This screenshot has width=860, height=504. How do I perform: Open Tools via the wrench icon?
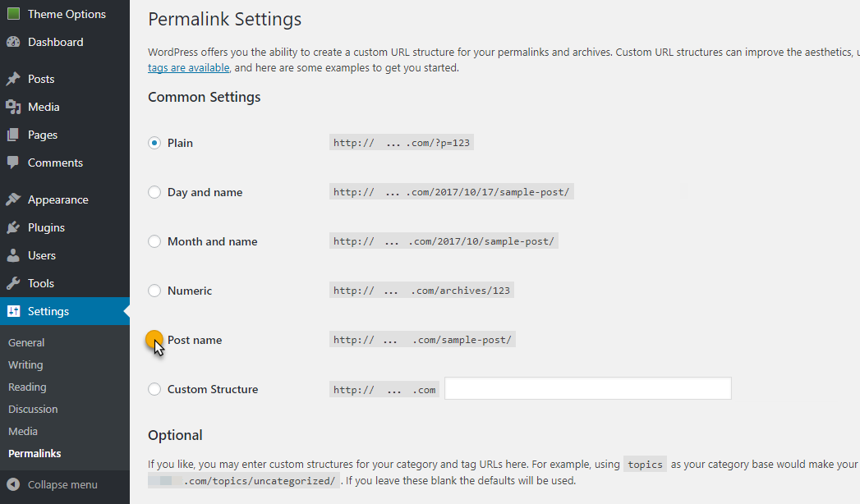pyautogui.click(x=15, y=283)
